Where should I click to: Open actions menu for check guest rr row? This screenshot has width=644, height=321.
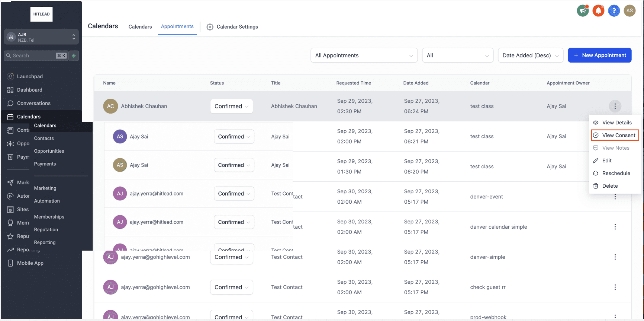[x=615, y=287]
